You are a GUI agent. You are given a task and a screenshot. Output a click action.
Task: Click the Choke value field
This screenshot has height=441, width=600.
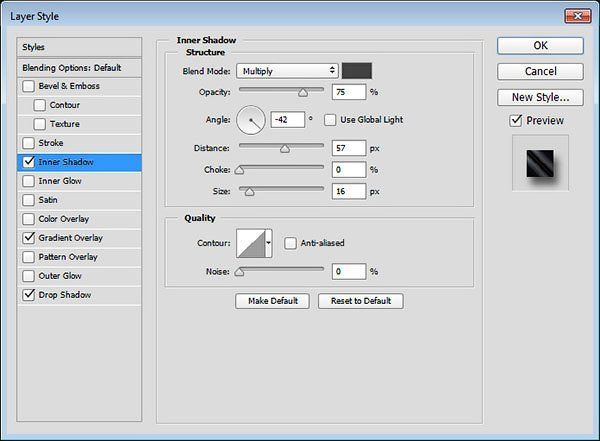click(x=349, y=170)
